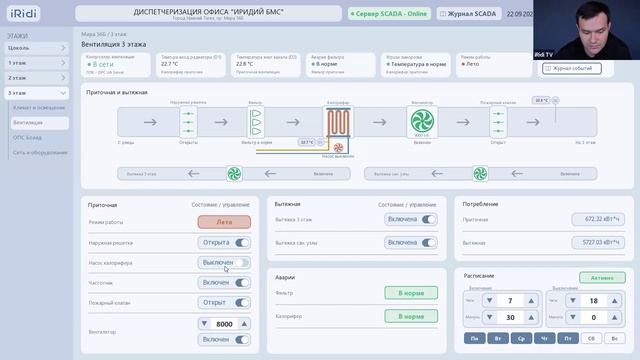Open Климат и освещение submenu item
Viewport: 640px width, 360px height.
tap(40, 108)
